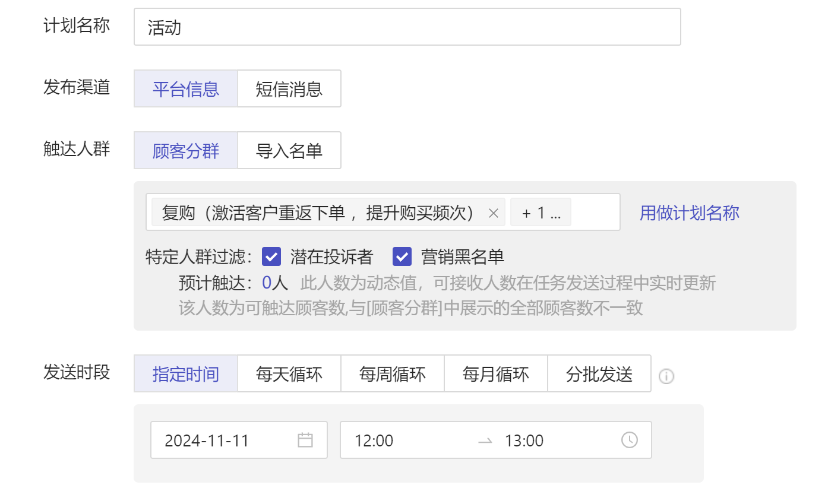Click the calendar icon in date field

(305, 440)
